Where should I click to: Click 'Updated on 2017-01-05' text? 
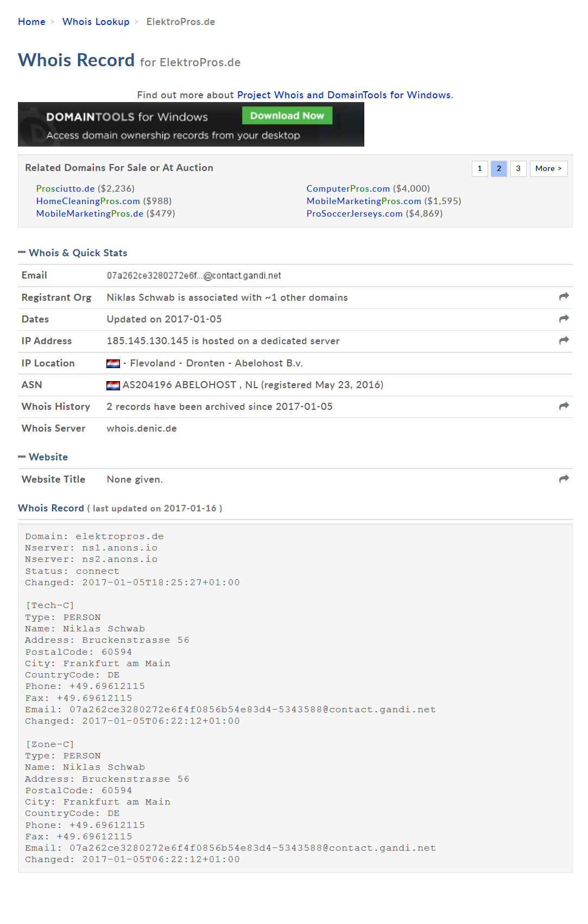(x=164, y=319)
